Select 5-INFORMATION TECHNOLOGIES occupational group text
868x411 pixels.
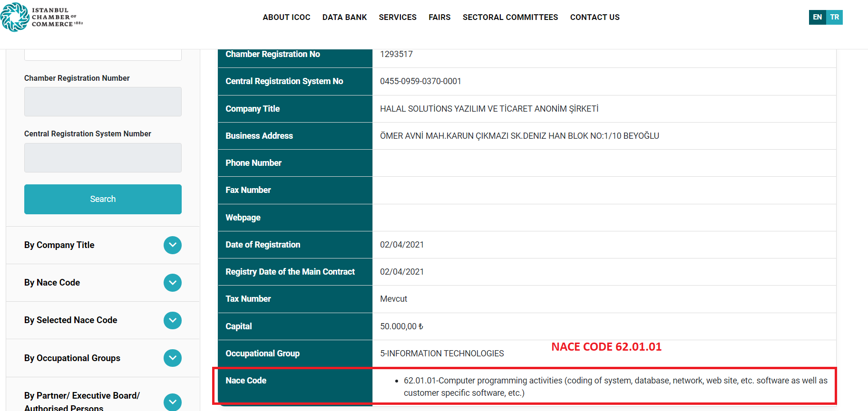pyautogui.click(x=442, y=354)
